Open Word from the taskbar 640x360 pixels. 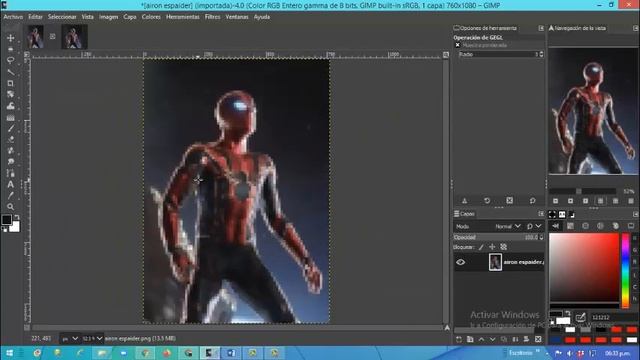(x=231, y=353)
